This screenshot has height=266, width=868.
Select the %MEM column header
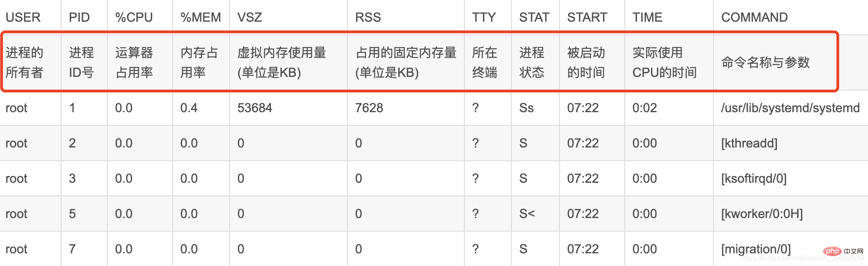[201, 17]
